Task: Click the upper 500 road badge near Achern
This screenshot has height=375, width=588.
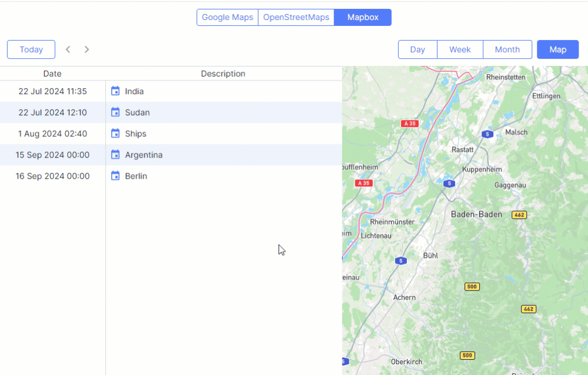Action: (472, 287)
